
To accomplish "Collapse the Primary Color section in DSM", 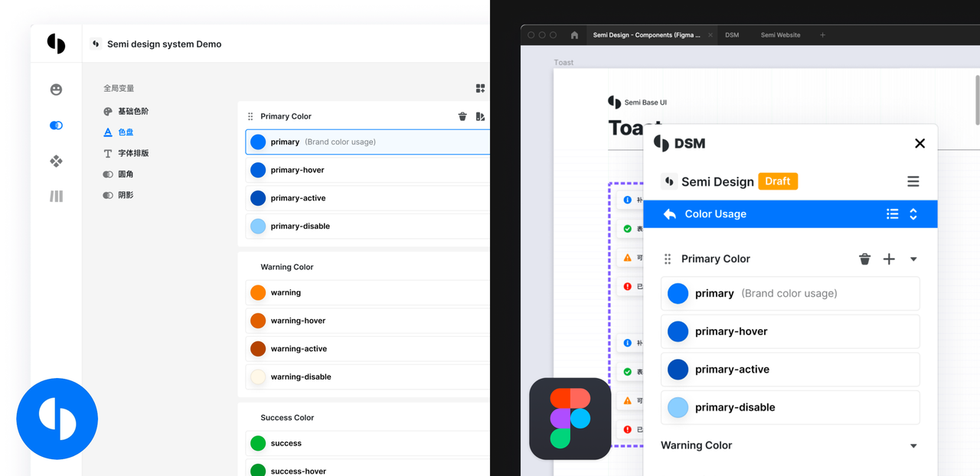I will click(913, 259).
